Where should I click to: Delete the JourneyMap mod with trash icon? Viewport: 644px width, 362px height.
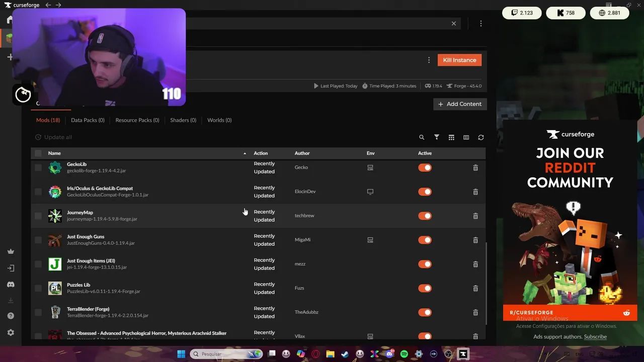point(475,216)
